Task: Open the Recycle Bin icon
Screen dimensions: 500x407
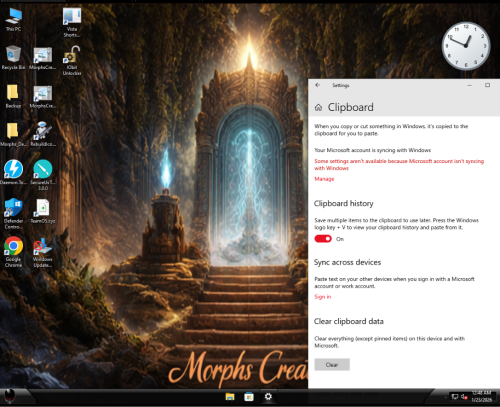Action: 13,58
